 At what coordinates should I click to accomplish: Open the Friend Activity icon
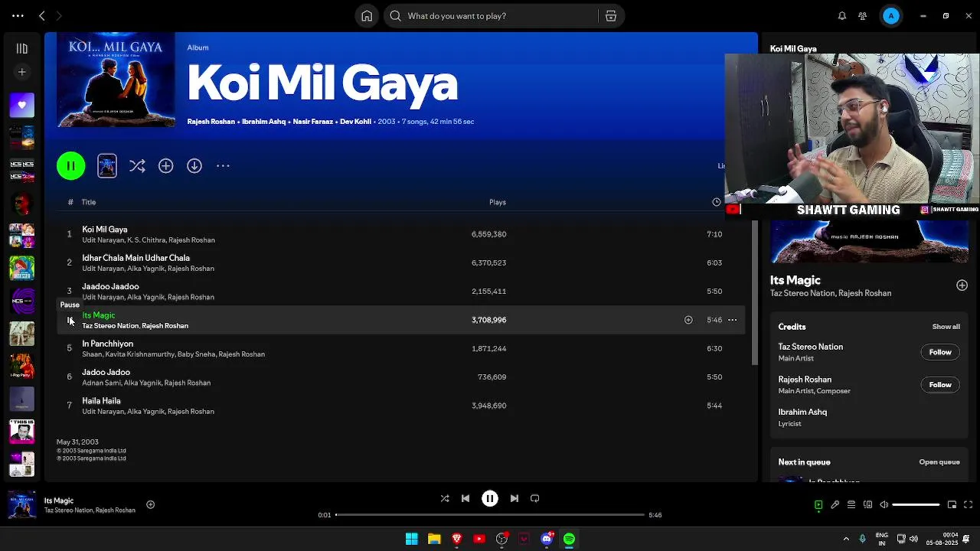coord(863,15)
